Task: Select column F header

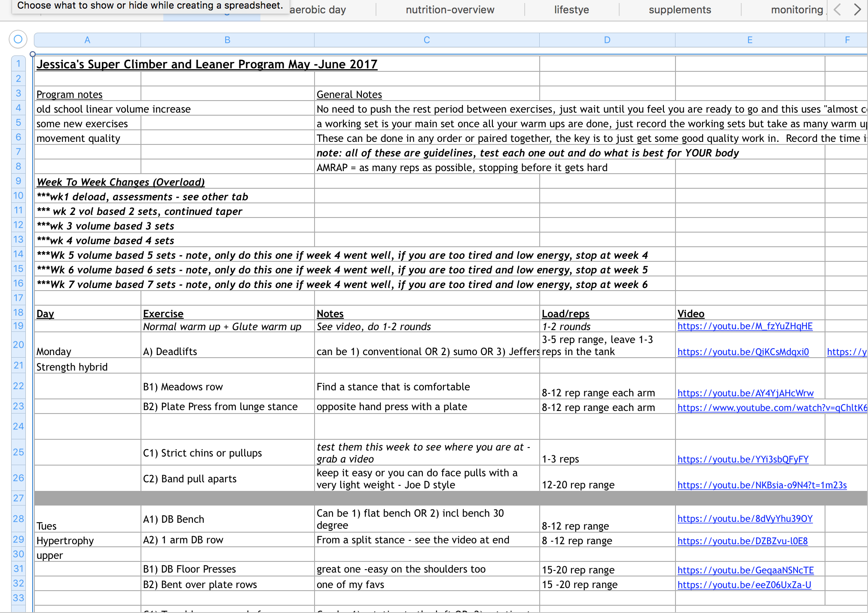Action: pos(847,40)
